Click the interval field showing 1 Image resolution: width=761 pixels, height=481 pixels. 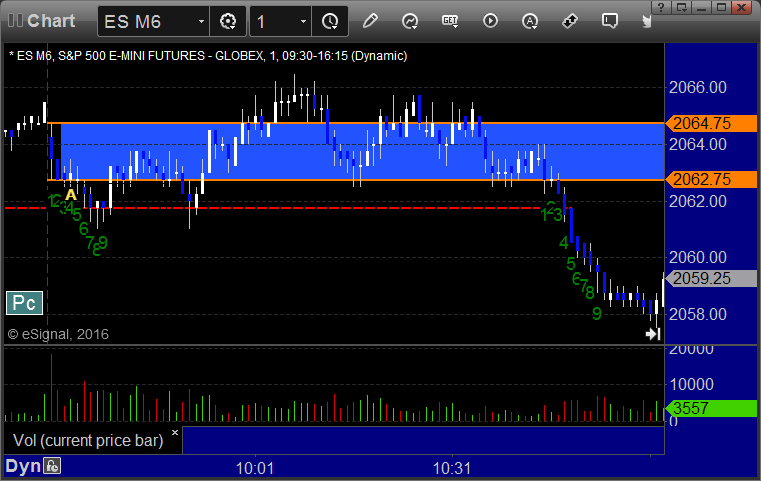coord(281,21)
